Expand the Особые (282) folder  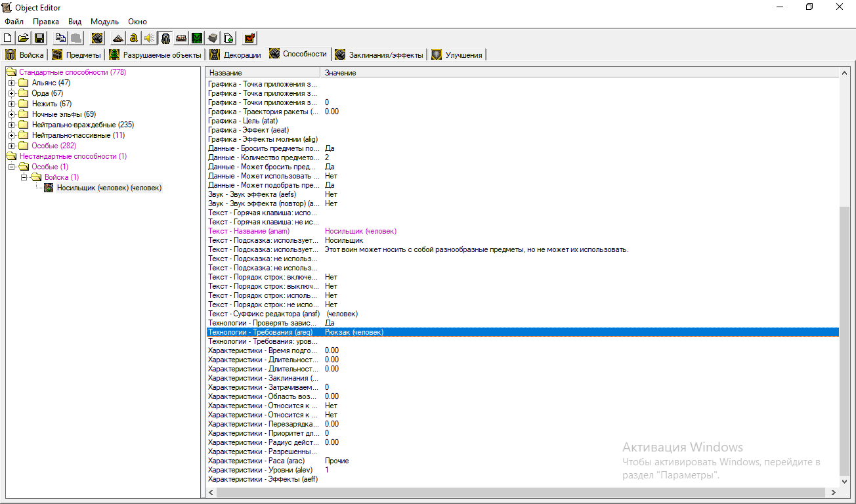coord(11,146)
